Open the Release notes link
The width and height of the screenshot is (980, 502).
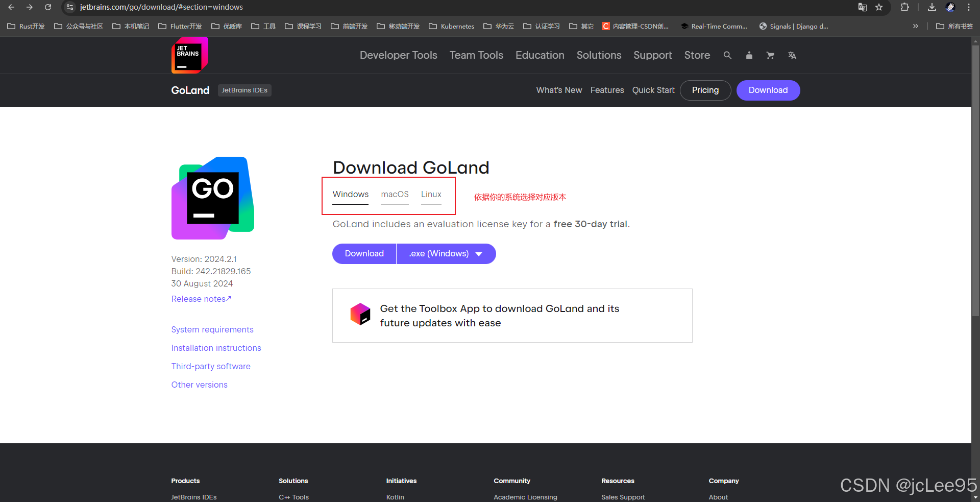point(201,299)
